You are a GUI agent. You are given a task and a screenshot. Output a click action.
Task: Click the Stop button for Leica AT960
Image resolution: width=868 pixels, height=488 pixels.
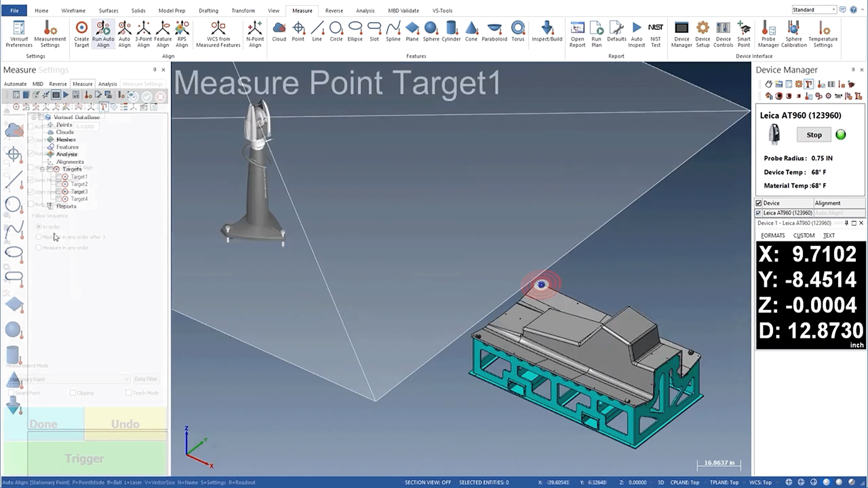click(814, 135)
